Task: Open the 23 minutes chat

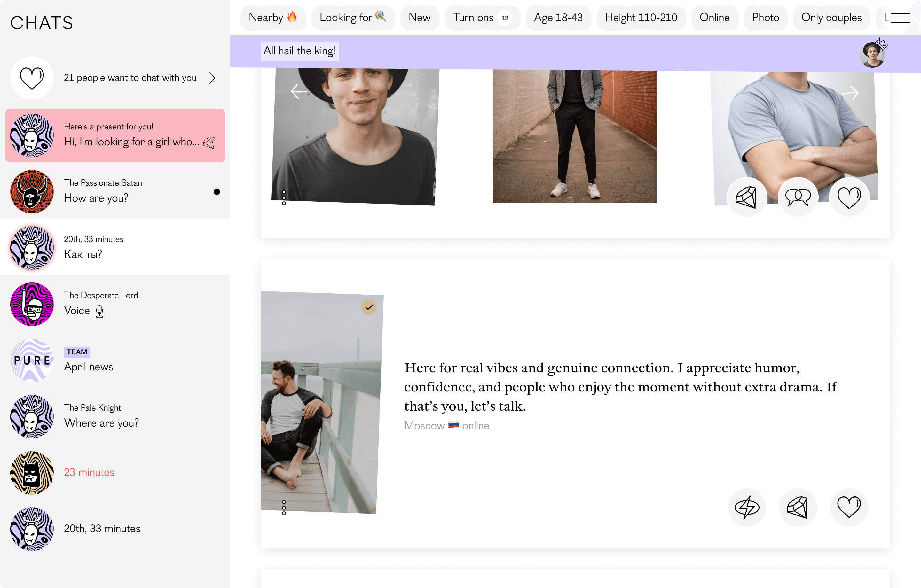Action: 115,473
